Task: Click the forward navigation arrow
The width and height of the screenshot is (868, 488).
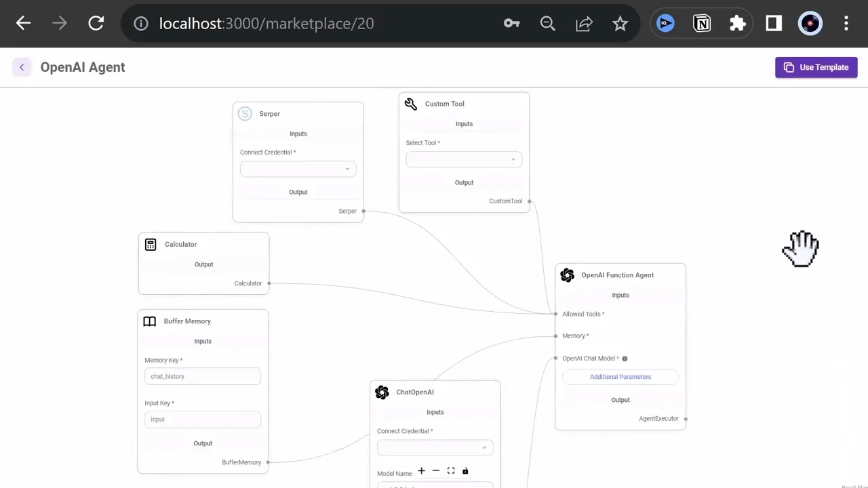Action: [x=60, y=24]
